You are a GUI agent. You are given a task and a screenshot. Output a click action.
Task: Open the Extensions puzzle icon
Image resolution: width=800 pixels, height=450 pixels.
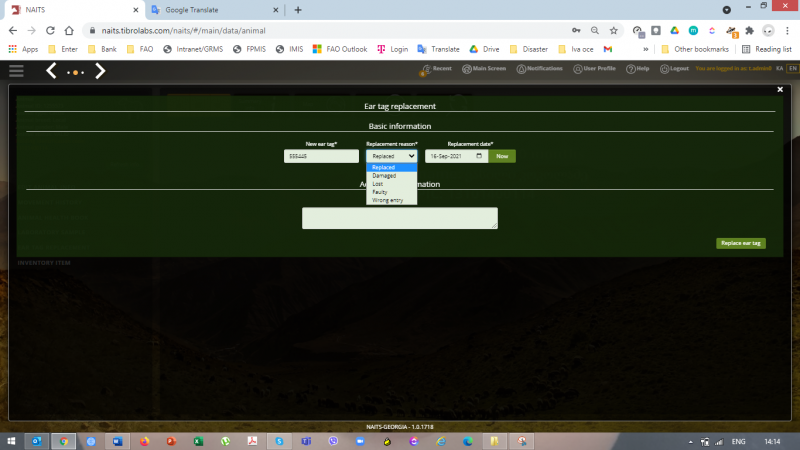click(x=749, y=31)
